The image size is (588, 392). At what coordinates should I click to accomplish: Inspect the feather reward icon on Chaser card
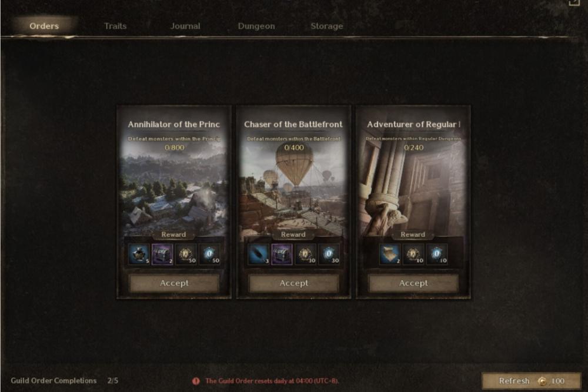click(259, 254)
